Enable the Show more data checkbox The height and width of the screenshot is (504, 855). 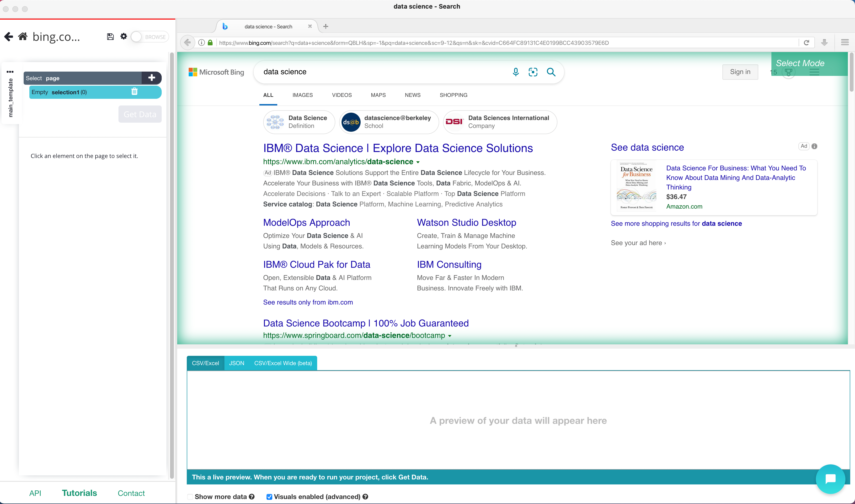(190, 497)
